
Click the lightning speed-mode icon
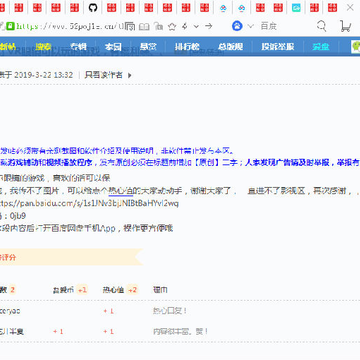[x=185, y=26]
